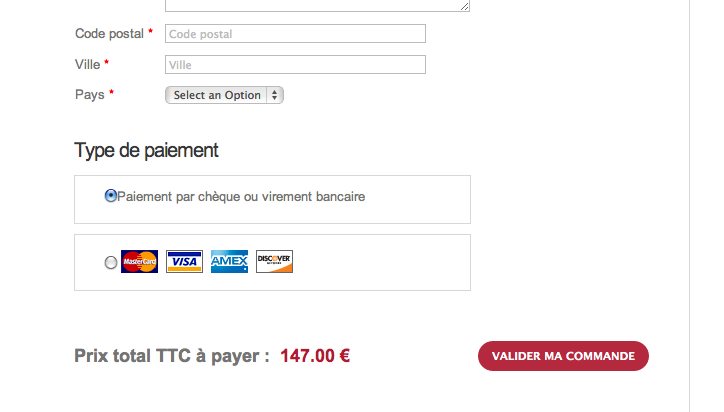The image size is (724, 412).
Task: Select the credit card payment radio button
Action: tap(110, 263)
